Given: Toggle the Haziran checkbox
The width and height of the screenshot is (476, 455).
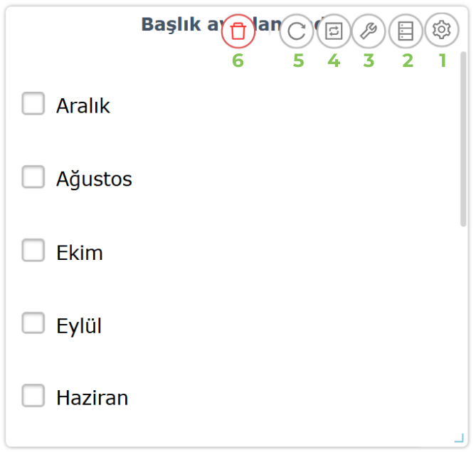Looking at the screenshot, I should 33,396.
